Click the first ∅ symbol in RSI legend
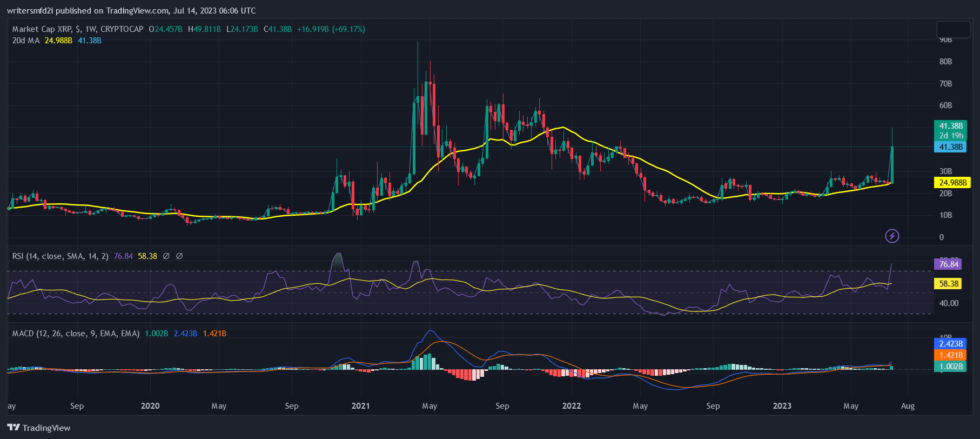 (166, 256)
